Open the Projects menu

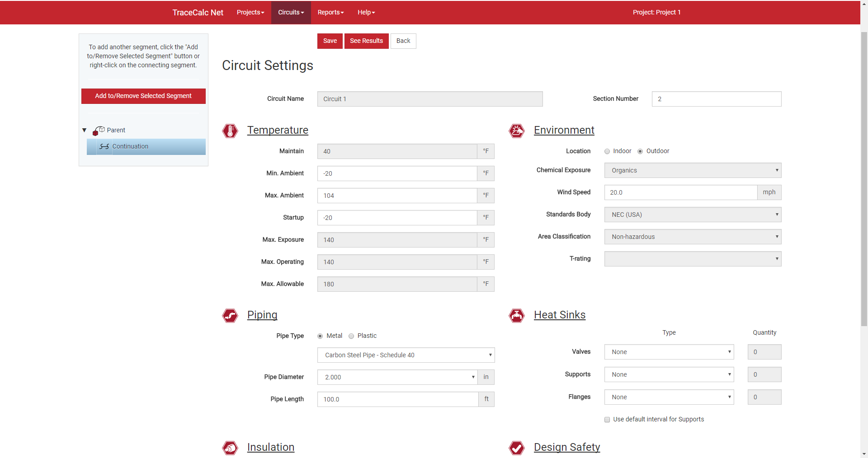[x=250, y=12]
